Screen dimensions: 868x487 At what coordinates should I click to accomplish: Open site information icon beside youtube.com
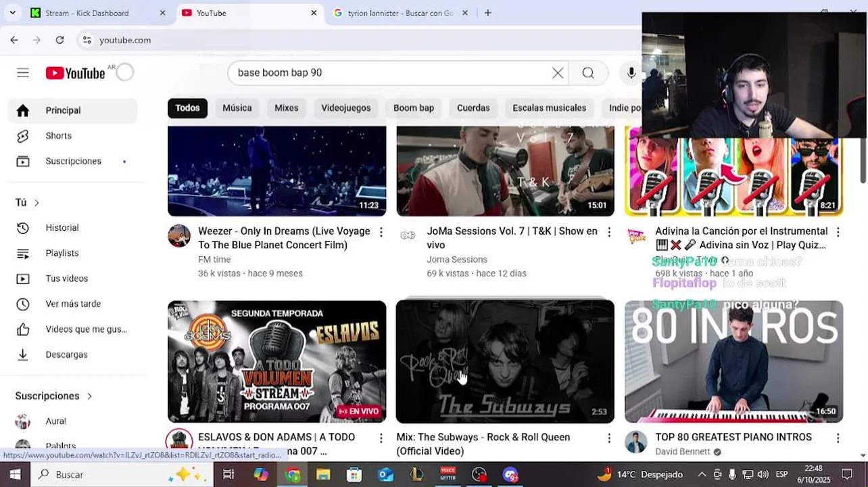87,40
